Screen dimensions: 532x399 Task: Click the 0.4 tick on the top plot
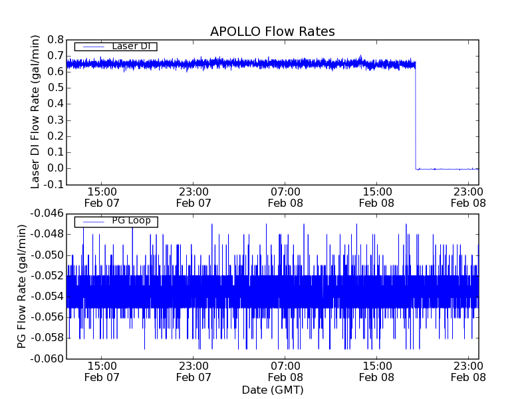coord(56,104)
